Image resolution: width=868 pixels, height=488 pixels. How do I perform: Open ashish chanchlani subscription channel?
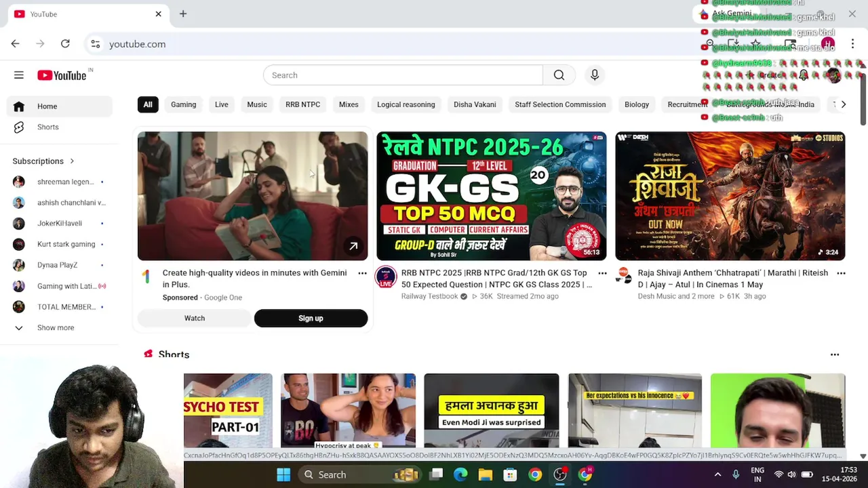tap(60, 203)
